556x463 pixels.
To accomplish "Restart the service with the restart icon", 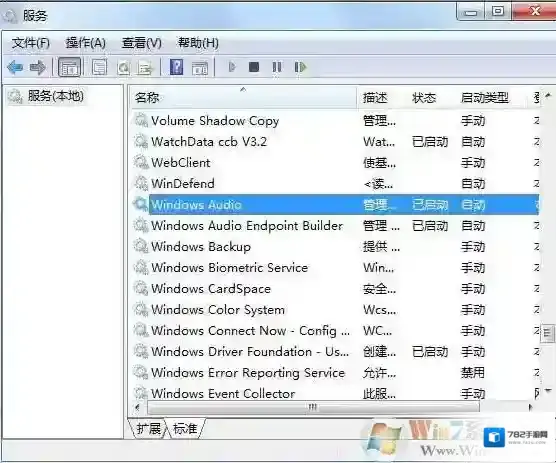I will [x=300, y=67].
